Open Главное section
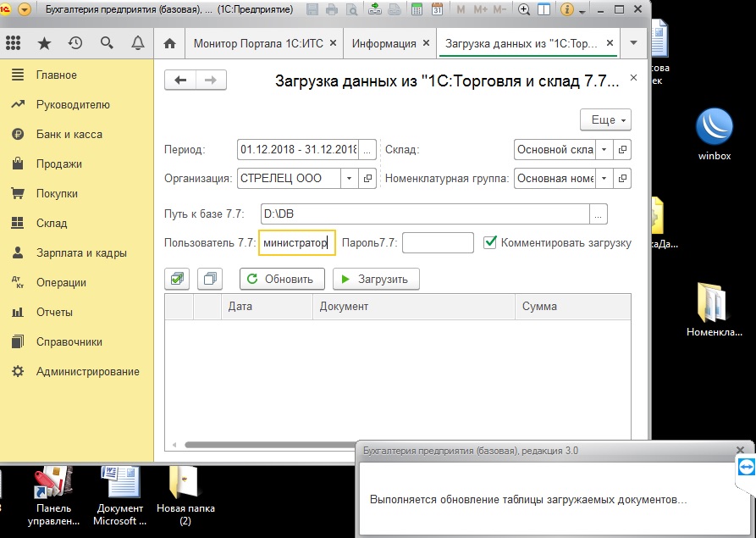The image size is (756, 538). 77,75
